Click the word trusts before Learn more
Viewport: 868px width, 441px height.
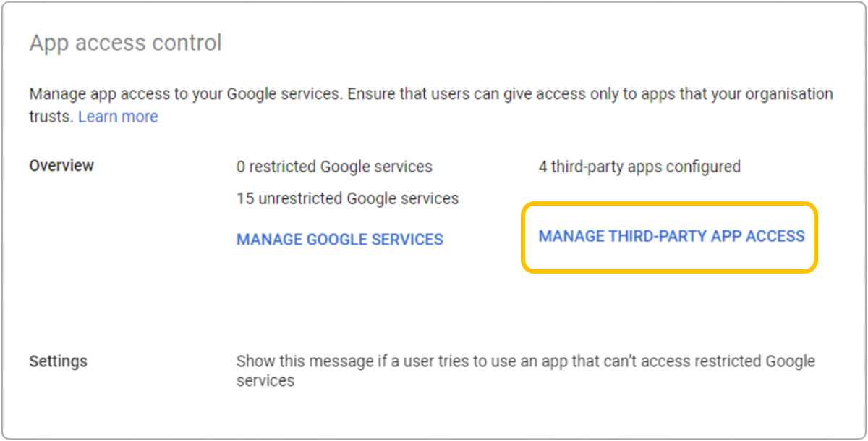pos(51,117)
